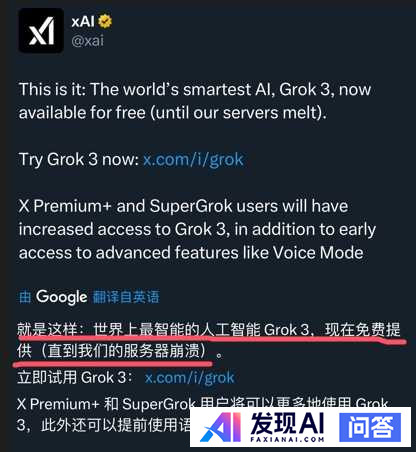Click the underlined Chinese translation sentence

click(209, 340)
